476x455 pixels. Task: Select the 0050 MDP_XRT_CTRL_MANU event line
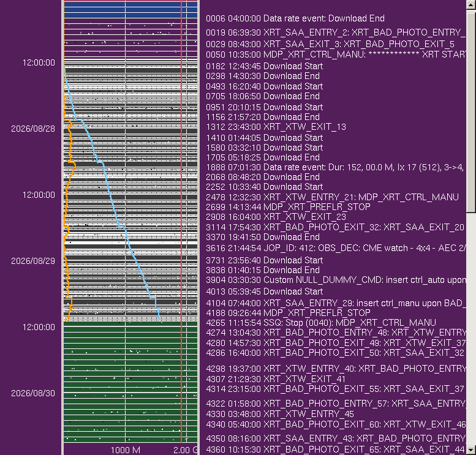point(336,55)
